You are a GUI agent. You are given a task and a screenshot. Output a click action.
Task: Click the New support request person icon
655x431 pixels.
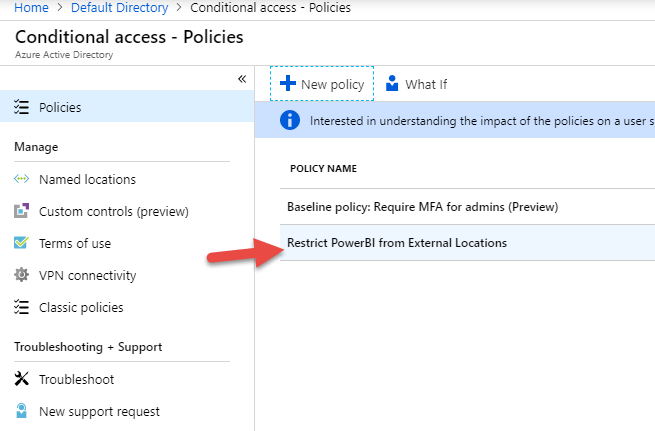21,411
